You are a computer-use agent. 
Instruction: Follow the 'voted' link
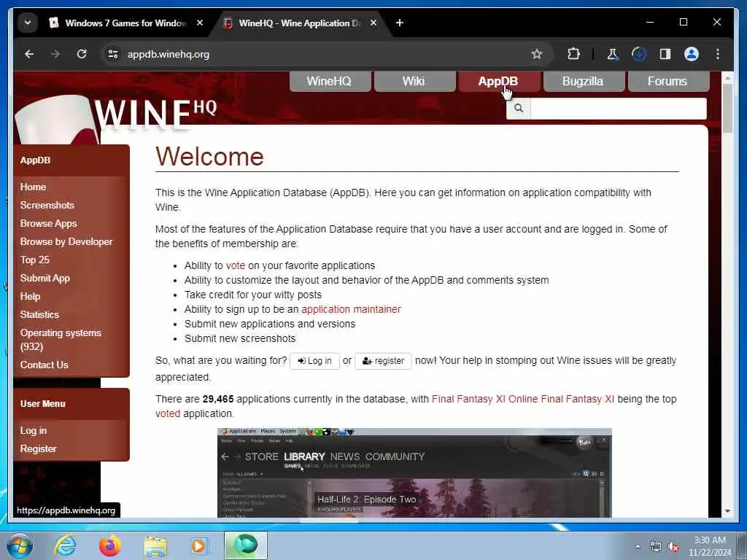(168, 414)
